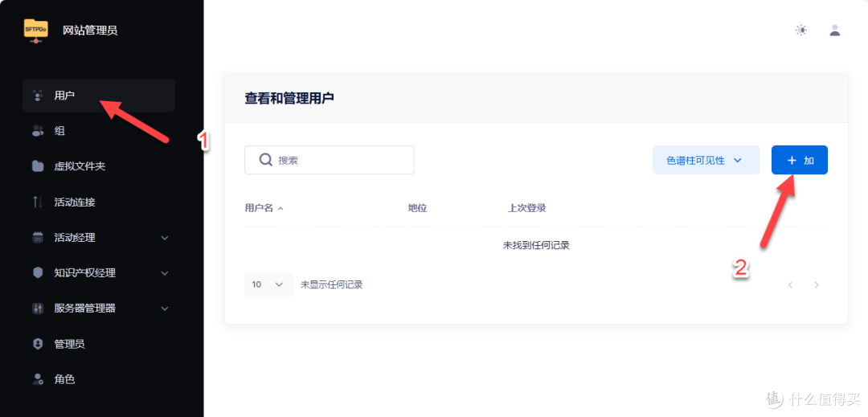868x417 pixels.
Task: Click the 服务器管理器 sliders icon
Action: pos(38,309)
